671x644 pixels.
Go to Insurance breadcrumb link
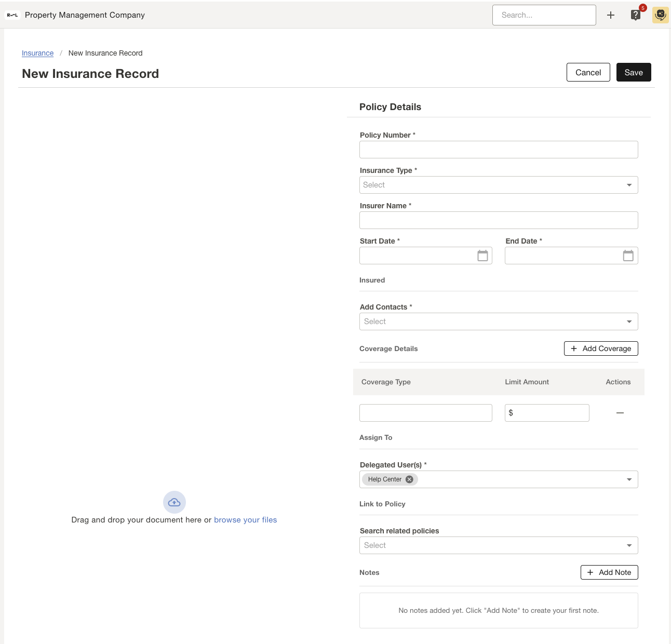(37, 53)
